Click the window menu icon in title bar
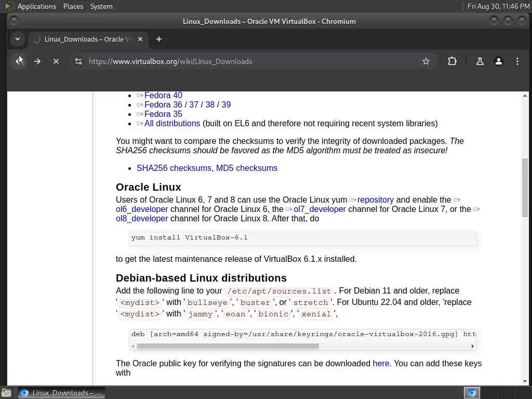 pos(14,21)
